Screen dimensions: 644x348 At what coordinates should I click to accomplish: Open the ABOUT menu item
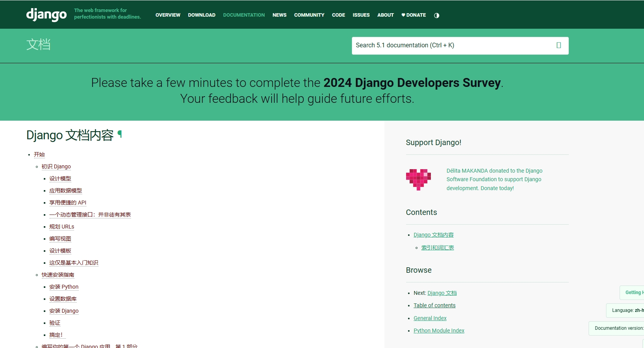386,15
